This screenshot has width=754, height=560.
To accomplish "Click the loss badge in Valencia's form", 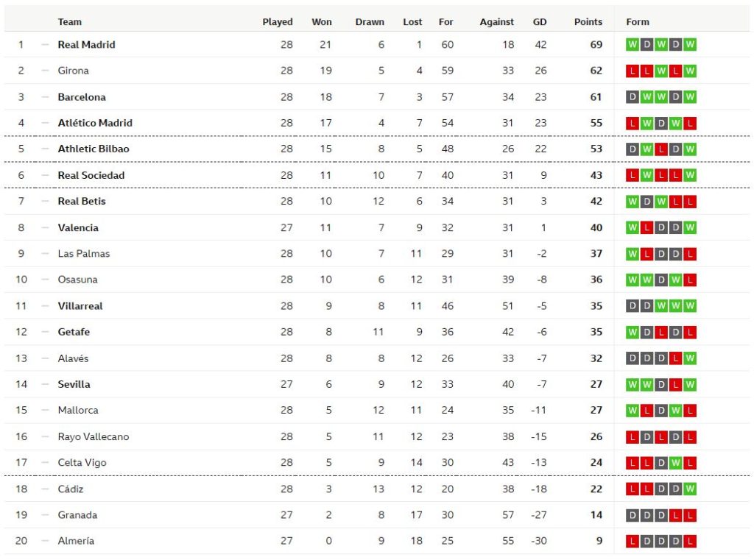I will 646,228.
